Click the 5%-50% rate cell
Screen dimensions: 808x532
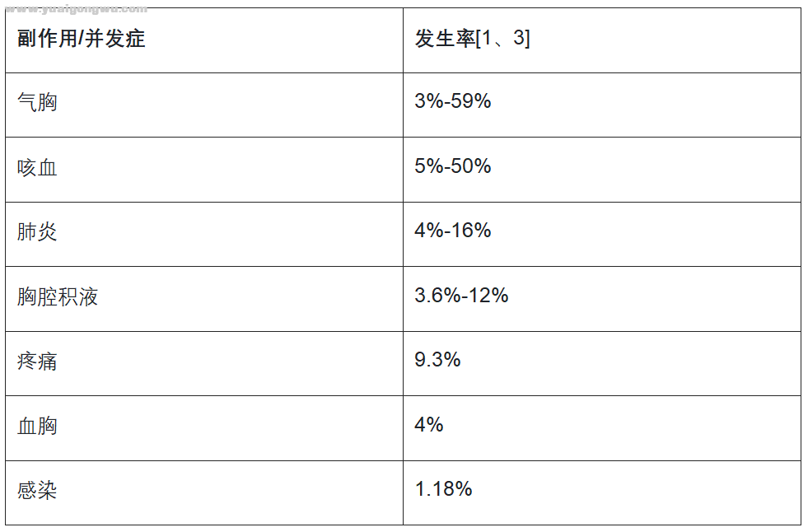pos(602,170)
